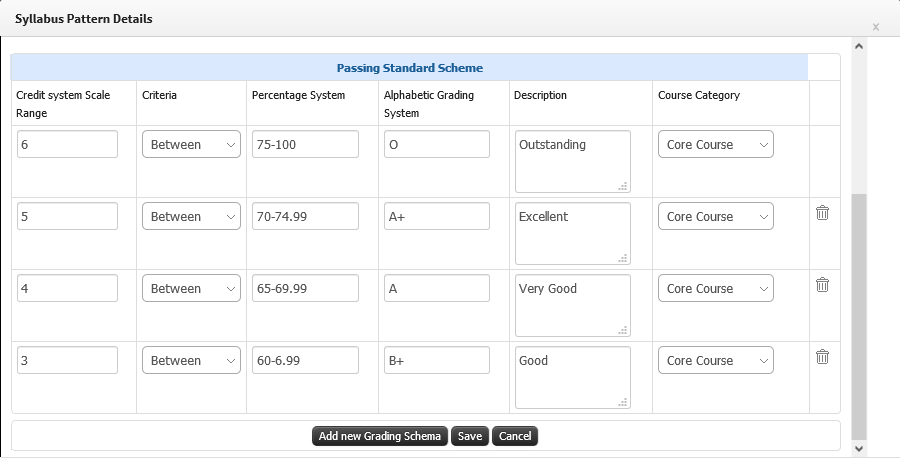Open Criteria dropdown in the Excellent row

point(191,216)
